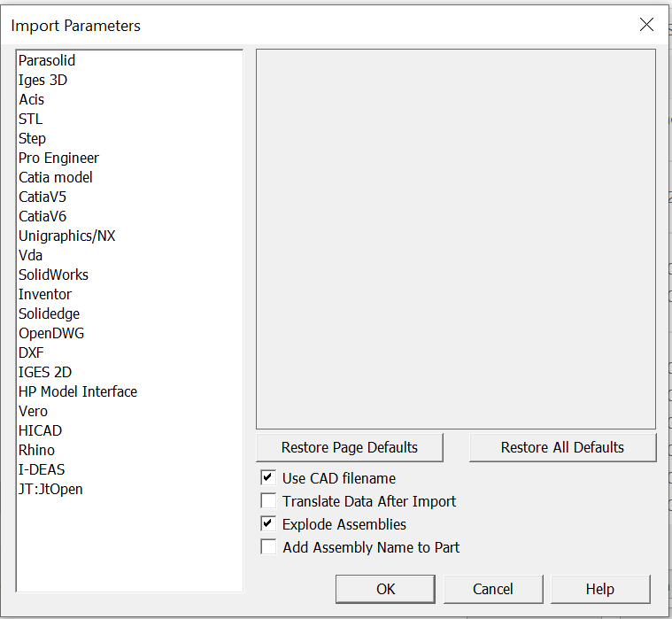Check Add Assembly Name to Part

click(x=268, y=547)
